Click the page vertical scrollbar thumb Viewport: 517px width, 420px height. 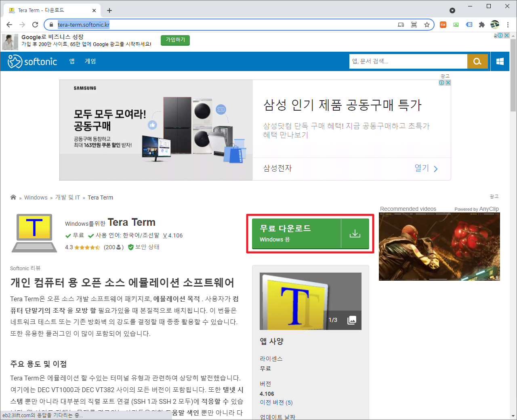pyautogui.click(x=513, y=76)
